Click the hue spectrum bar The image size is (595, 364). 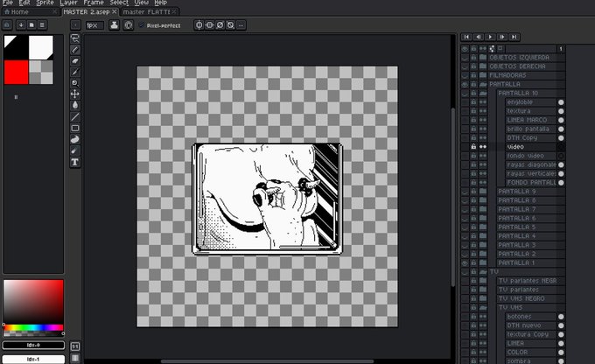[x=33, y=327]
